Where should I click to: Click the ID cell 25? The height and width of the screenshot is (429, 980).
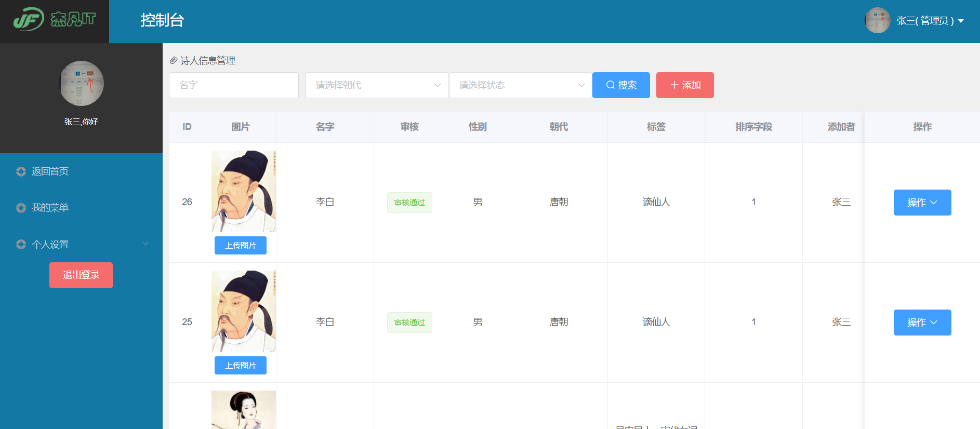point(187,322)
